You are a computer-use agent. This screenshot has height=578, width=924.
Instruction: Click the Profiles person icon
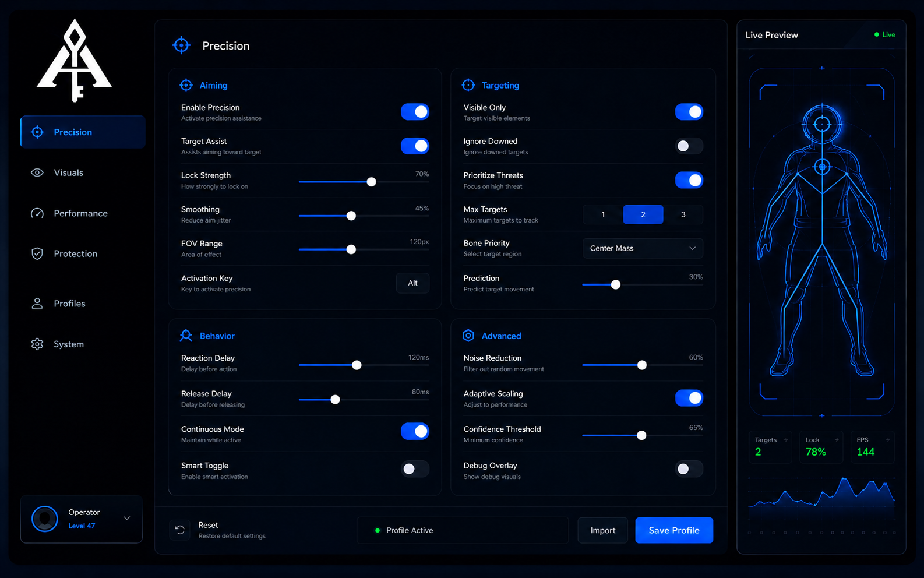pyautogui.click(x=37, y=304)
